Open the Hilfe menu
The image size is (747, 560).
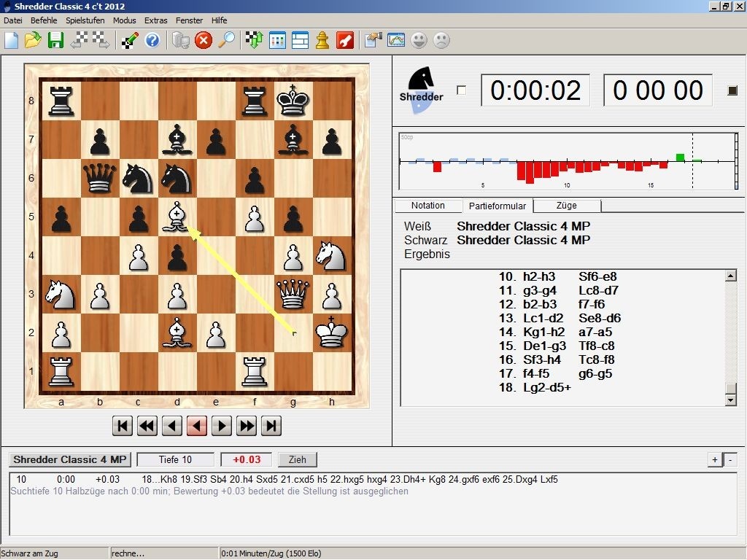(219, 20)
